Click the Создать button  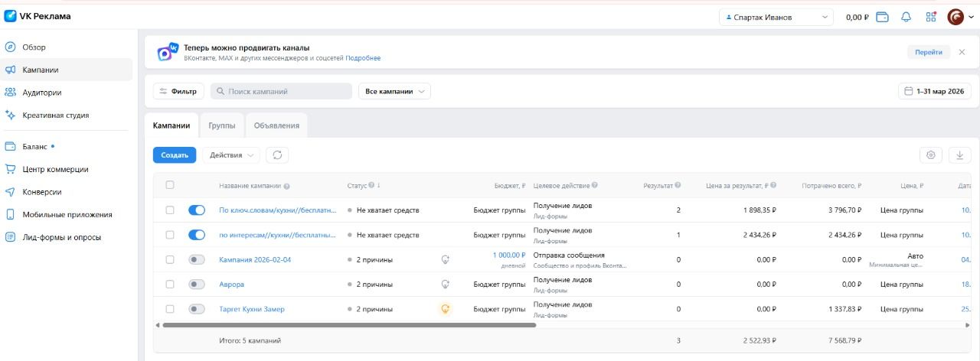(175, 154)
